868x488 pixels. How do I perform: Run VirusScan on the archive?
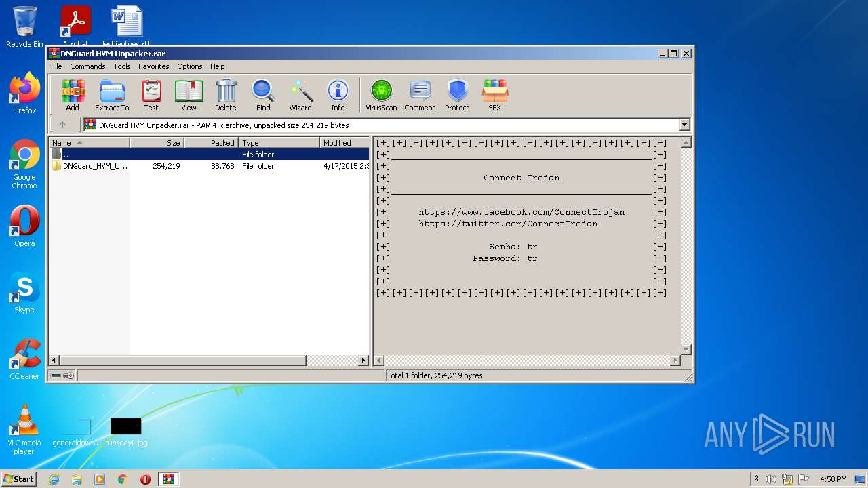(381, 95)
